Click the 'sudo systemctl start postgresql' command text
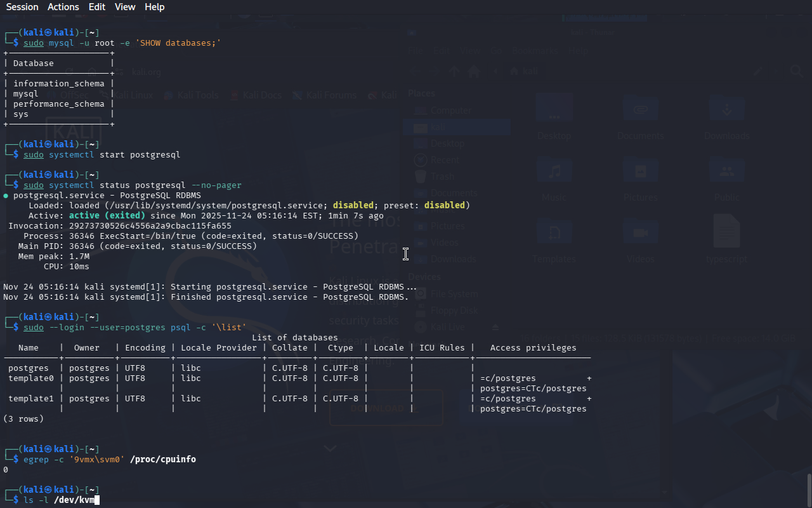The height and width of the screenshot is (508, 812). 102,154
